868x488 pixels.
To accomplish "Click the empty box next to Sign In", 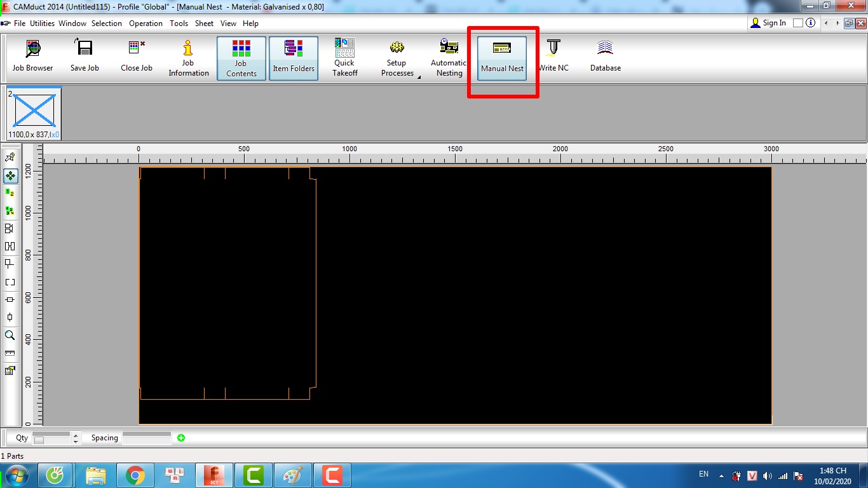I will (797, 23).
